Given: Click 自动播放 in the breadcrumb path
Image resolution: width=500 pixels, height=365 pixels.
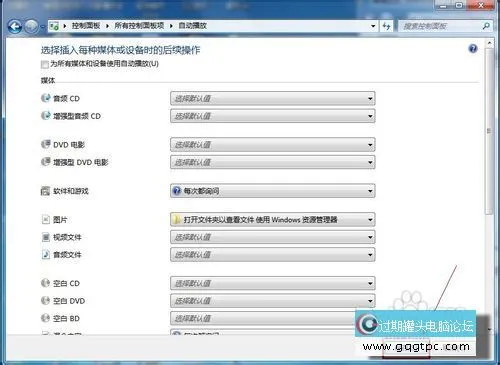Looking at the screenshot, I should (192, 26).
